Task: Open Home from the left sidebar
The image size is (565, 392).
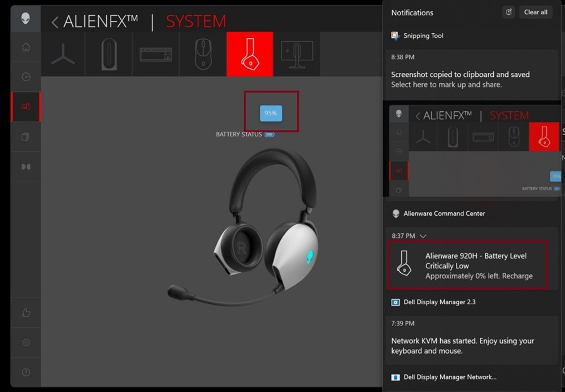Action: point(25,47)
